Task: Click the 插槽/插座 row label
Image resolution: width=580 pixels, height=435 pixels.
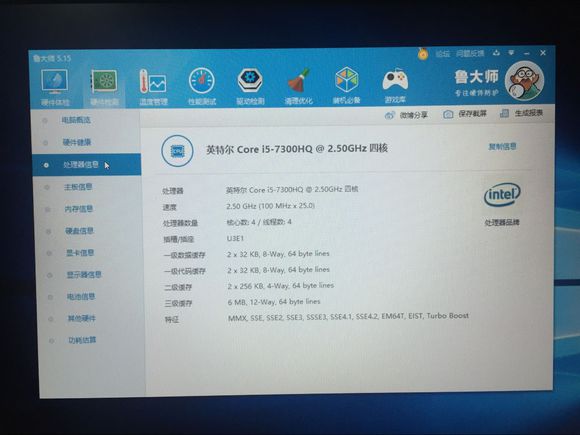Action: 179,239
